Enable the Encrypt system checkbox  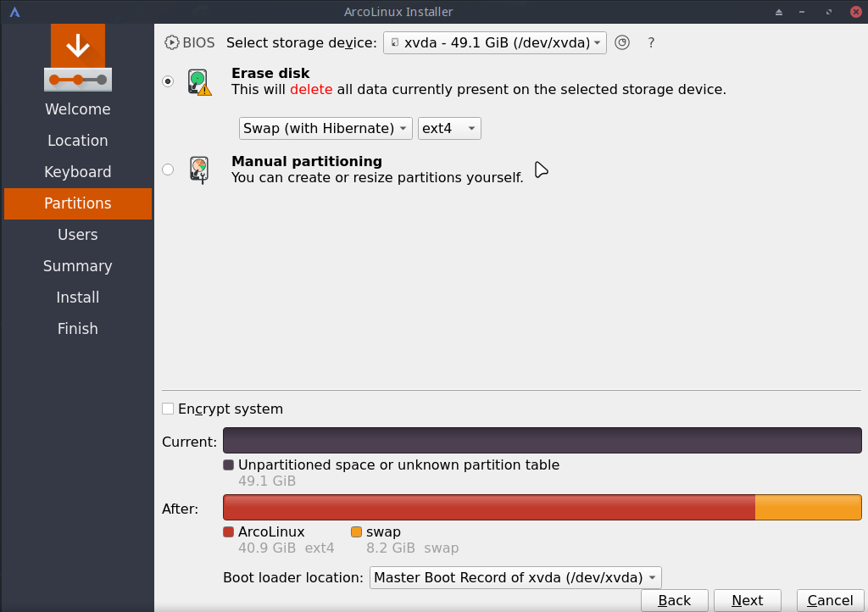coord(168,409)
